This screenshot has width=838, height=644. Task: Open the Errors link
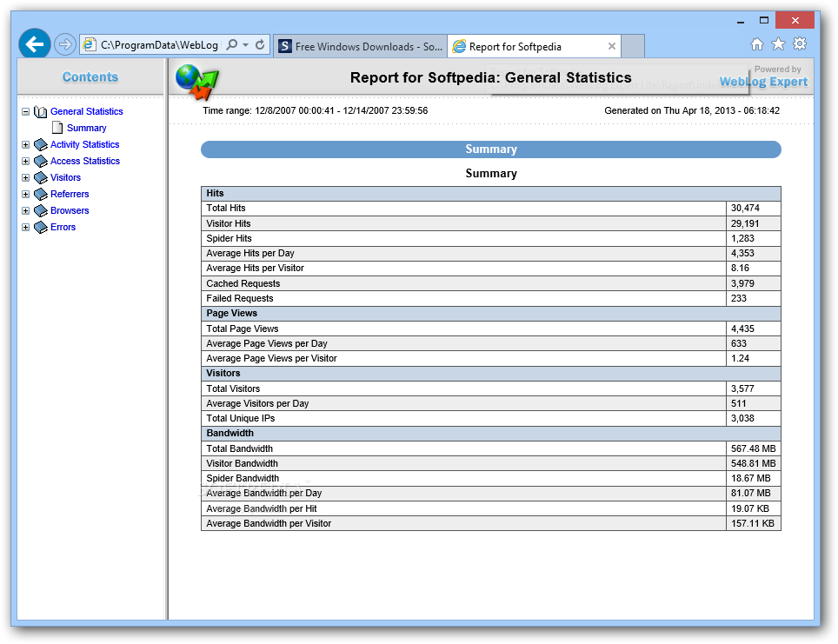[x=63, y=227]
